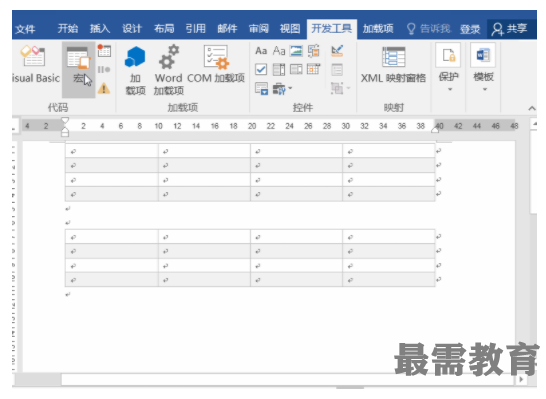
Task: Expand the Templates (模板) dropdown
Action: click(x=483, y=68)
